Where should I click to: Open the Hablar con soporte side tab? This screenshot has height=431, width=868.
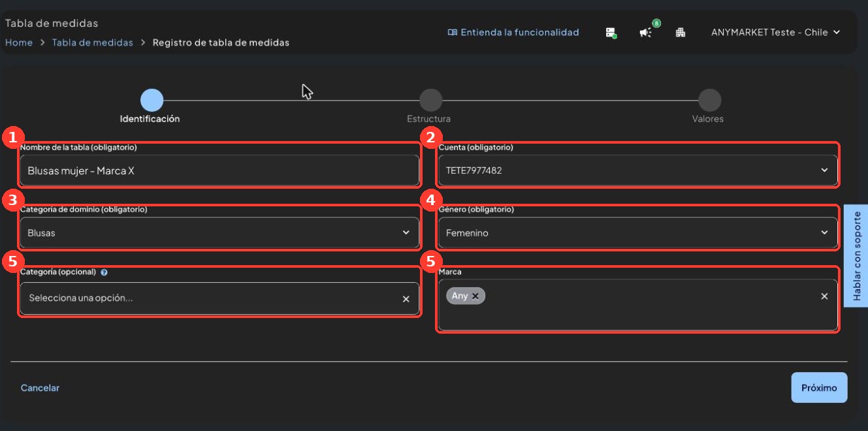tap(856, 255)
